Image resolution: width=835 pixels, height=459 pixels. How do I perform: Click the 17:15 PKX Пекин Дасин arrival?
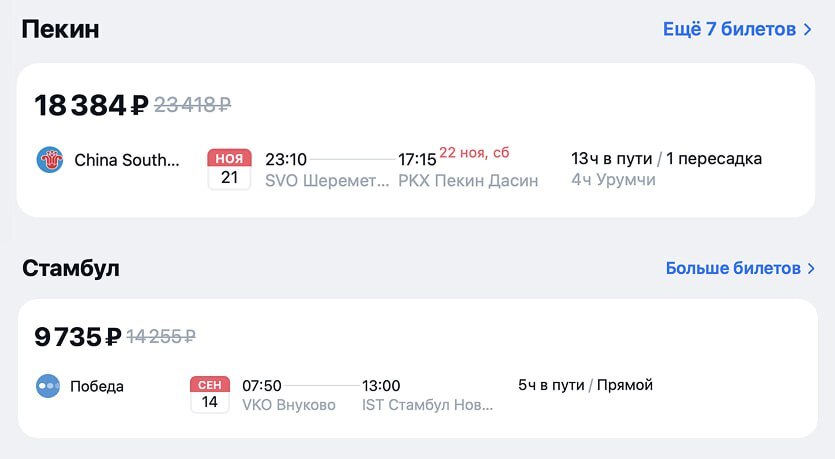[468, 169]
